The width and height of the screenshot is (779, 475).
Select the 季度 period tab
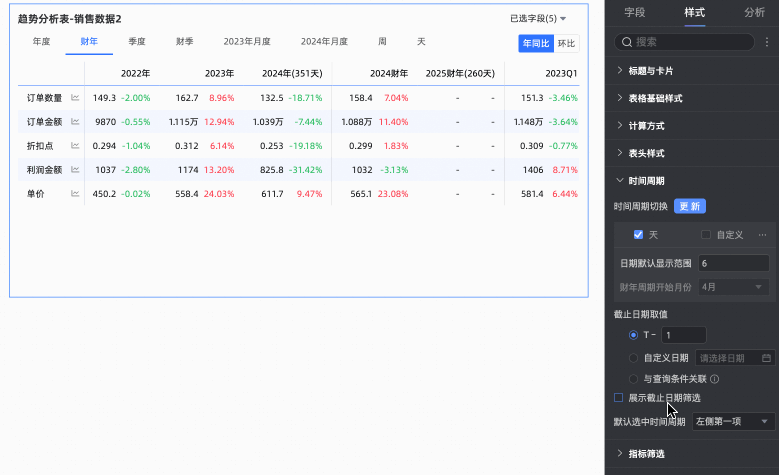click(x=137, y=42)
